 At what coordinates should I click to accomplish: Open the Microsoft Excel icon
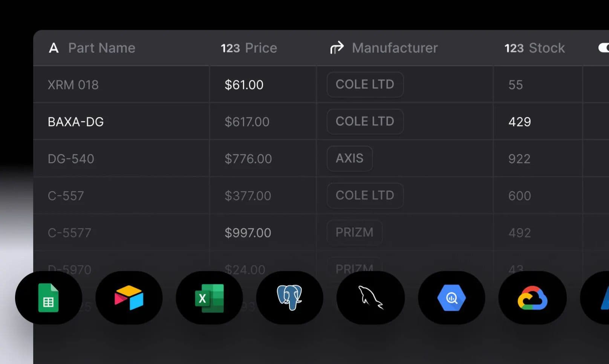(209, 298)
